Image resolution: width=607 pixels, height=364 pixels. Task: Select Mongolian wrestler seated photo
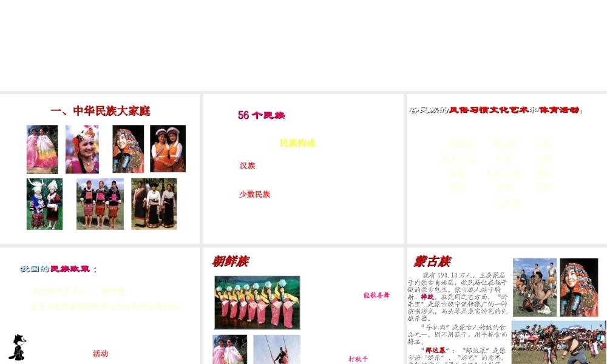click(x=535, y=288)
